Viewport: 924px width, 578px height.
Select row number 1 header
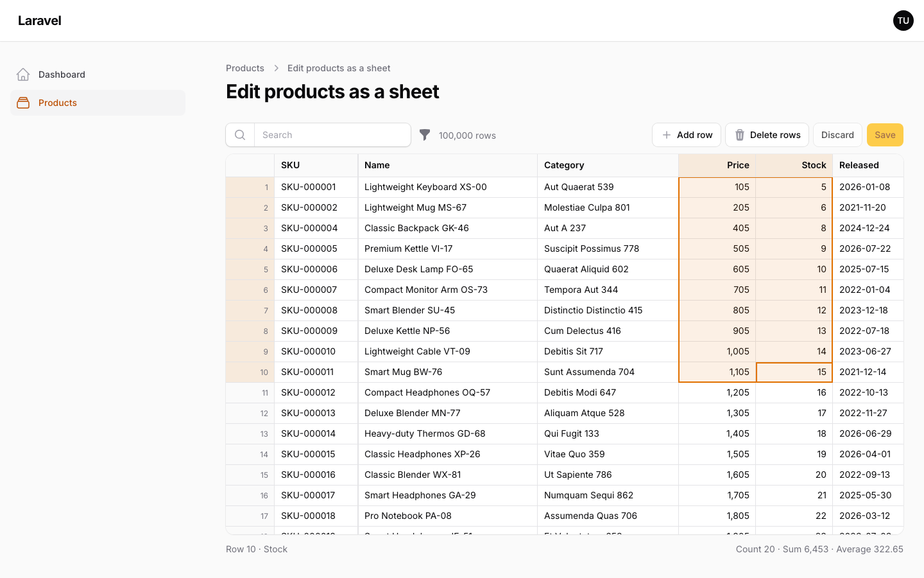(250, 188)
